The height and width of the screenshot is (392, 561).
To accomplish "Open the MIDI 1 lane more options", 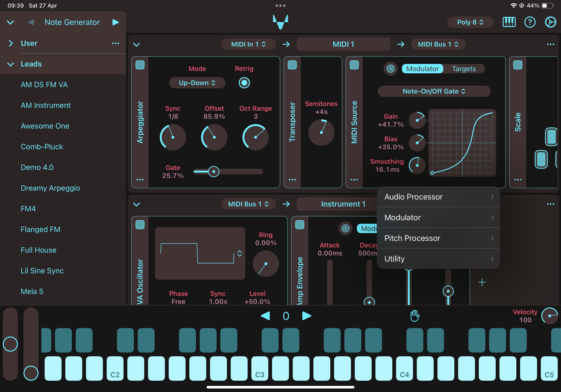I will click(x=550, y=44).
